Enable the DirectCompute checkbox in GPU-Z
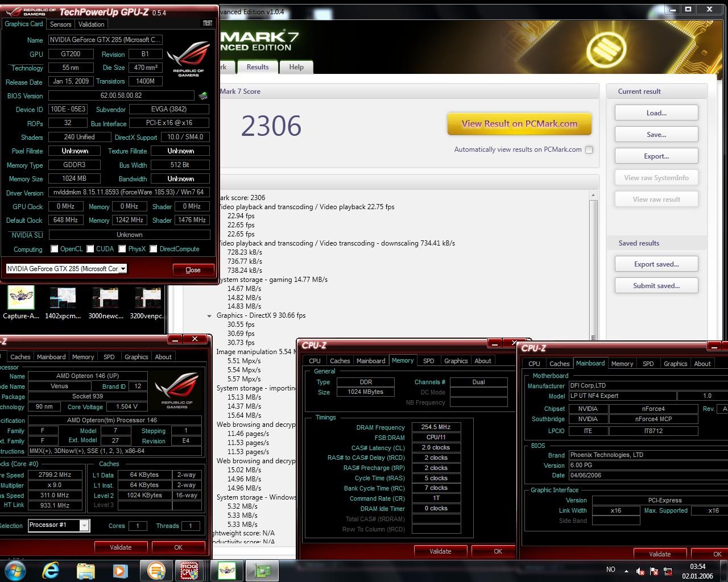This screenshot has height=582, width=728. click(x=154, y=249)
